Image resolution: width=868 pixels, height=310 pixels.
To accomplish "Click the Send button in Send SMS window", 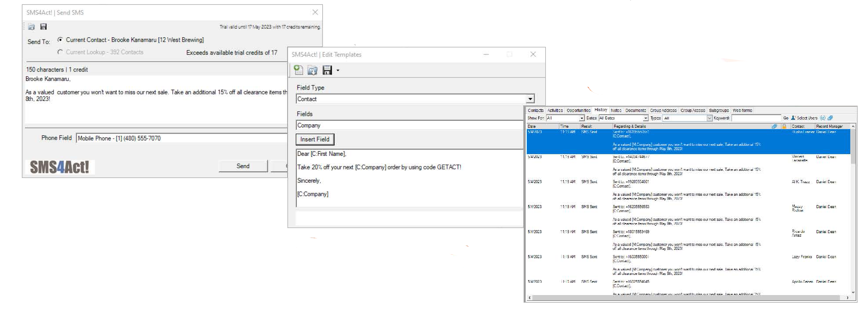I will pyautogui.click(x=243, y=166).
